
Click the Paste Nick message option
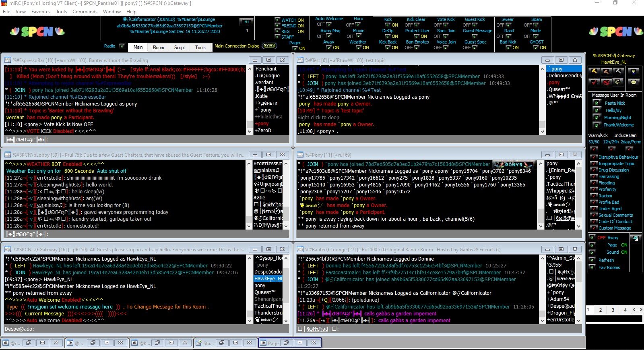click(x=615, y=103)
